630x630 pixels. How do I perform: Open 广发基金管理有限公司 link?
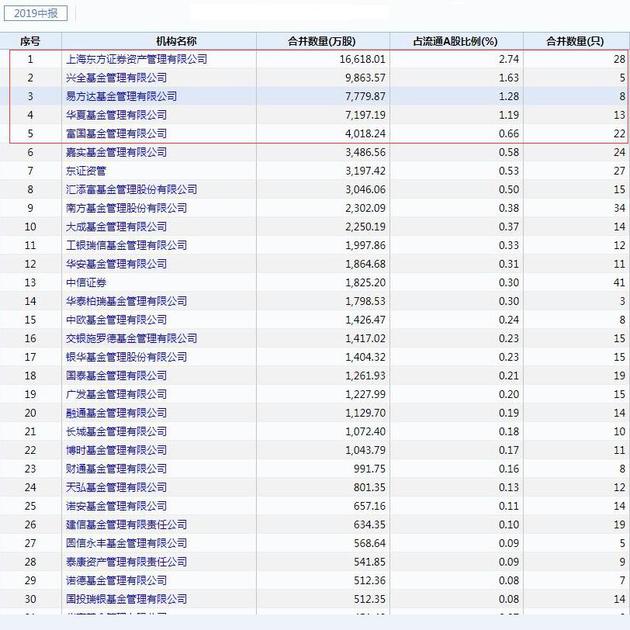pyautogui.click(x=117, y=394)
